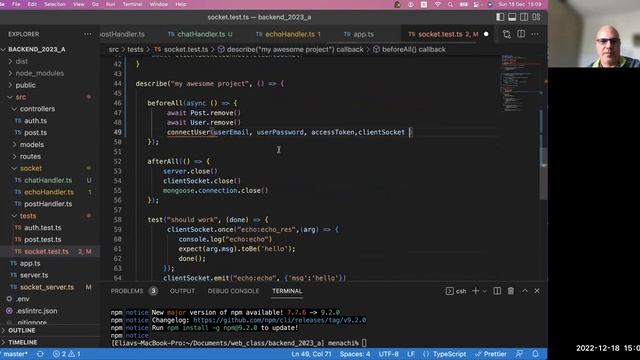Select the Terminal panel tab
The height and width of the screenshot is (360, 640).
pyautogui.click(x=287, y=291)
